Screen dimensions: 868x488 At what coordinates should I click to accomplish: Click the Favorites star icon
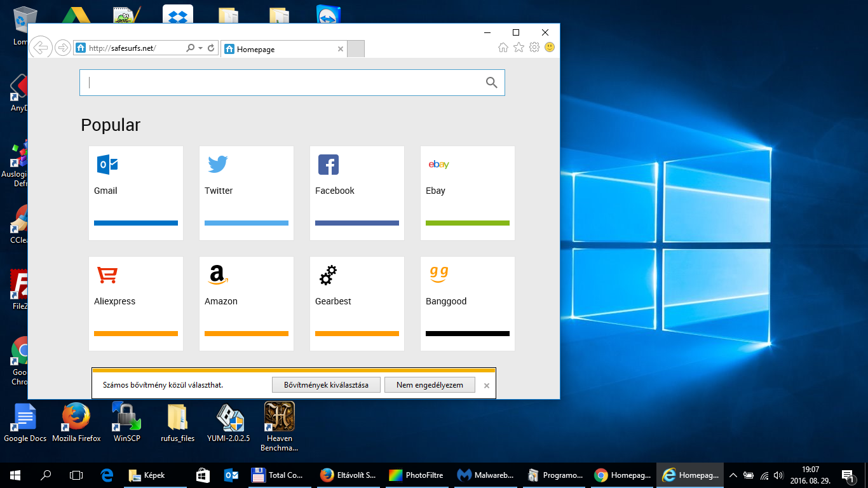click(519, 48)
